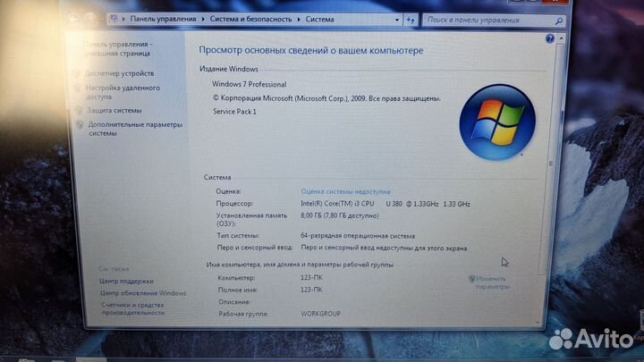The height and width of the screenshot is (362, 644).
Task: Click the refresh button beside address bar
Action: (411, 20)
